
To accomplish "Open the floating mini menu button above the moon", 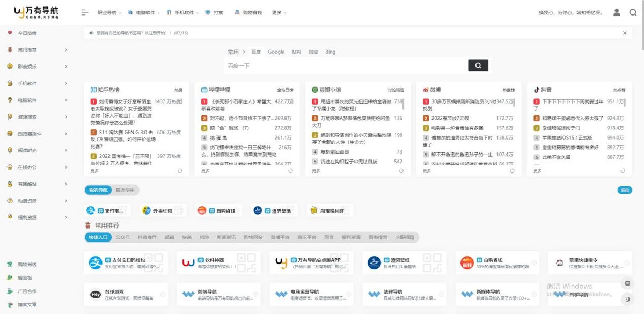I will point(627,283).
